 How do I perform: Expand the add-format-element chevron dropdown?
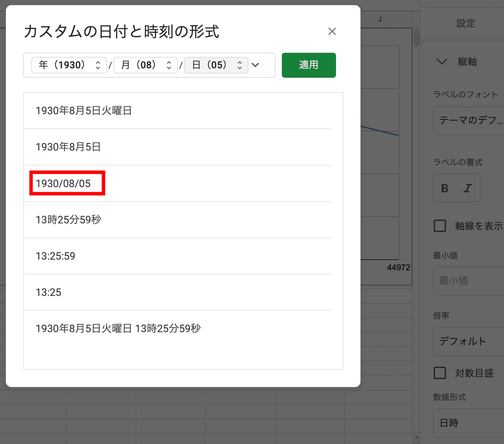255,65
